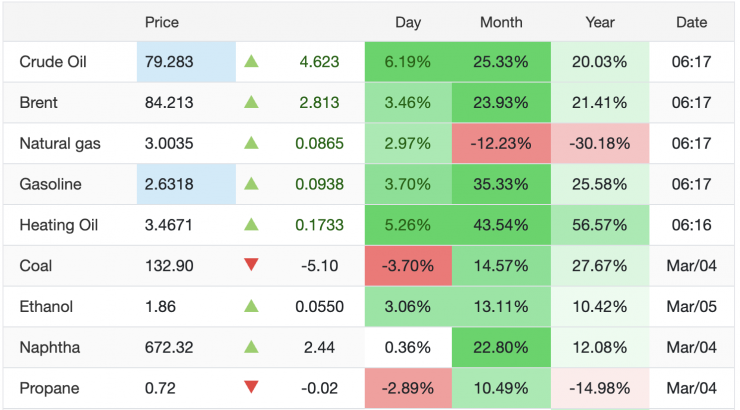Click the Date column header
Screen dimensions: 740x410
691,22
